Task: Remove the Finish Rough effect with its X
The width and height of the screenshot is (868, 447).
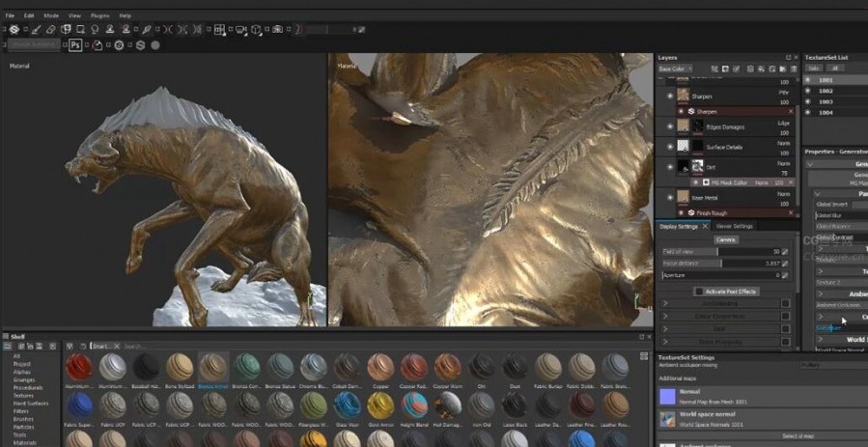Action: click(x=791, y=213)
